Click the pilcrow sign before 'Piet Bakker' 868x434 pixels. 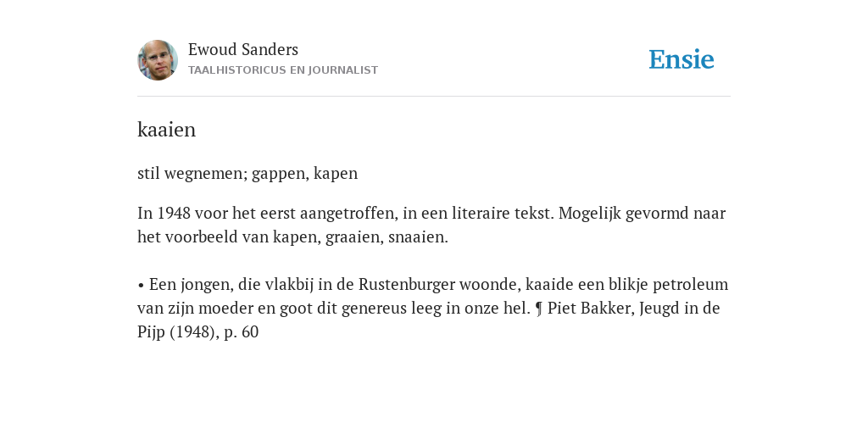(539, 309)
